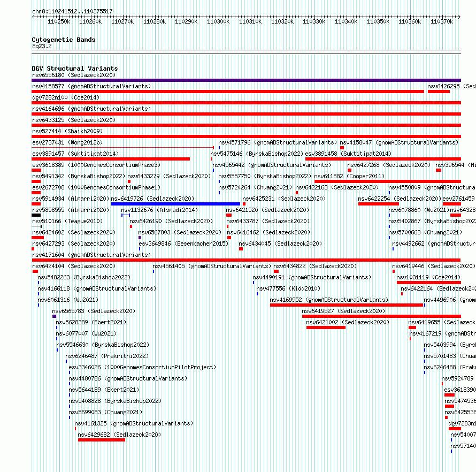Open variant nsv6419527 (Sedlazeck2020)
Screen dimensions: 476x472
pos(343,311)
